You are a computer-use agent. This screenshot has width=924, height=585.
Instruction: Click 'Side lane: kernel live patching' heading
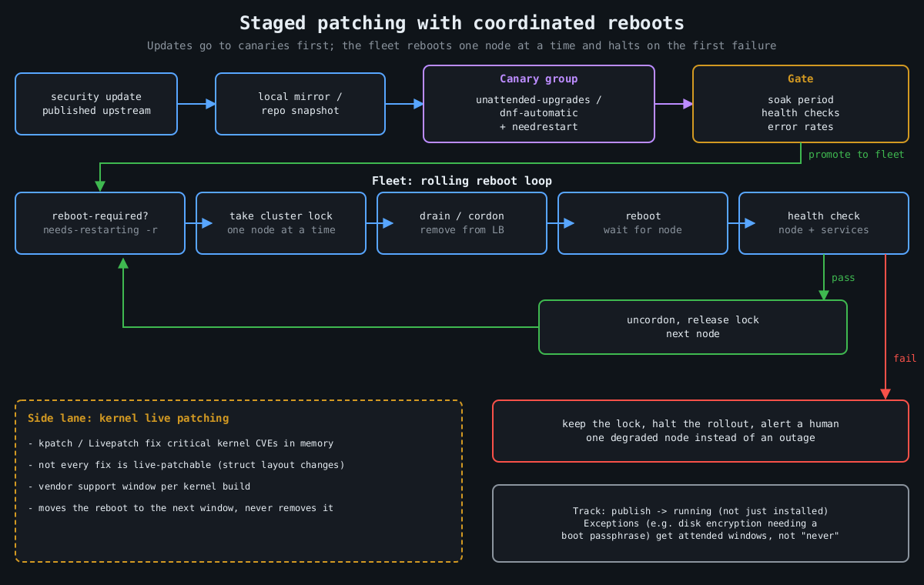pyautogui.click(x=129, y=419)
